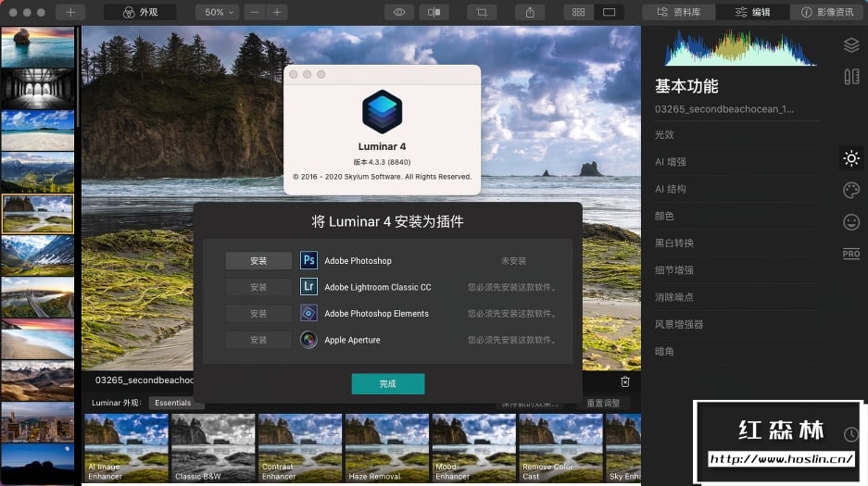The height and width of the screenshot is (486, 868).
Task: Open the 编辑 edit tab
Action: [752, 12]
